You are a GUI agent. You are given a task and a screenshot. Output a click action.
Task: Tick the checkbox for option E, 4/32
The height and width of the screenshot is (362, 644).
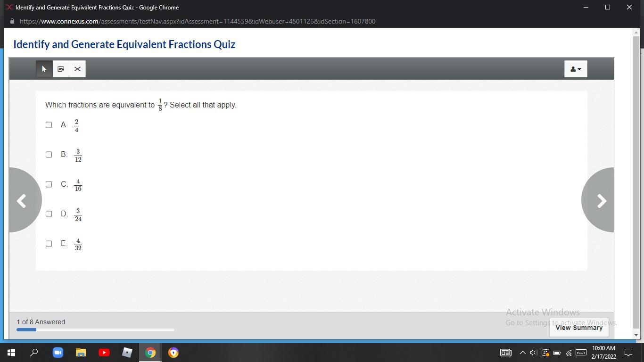tap(49, 244)
